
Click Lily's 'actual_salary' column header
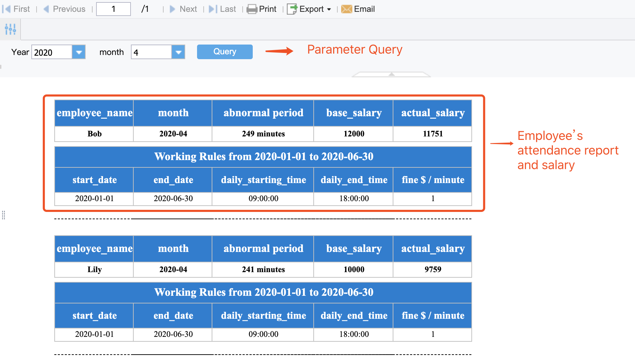click(x=433, y=248)
